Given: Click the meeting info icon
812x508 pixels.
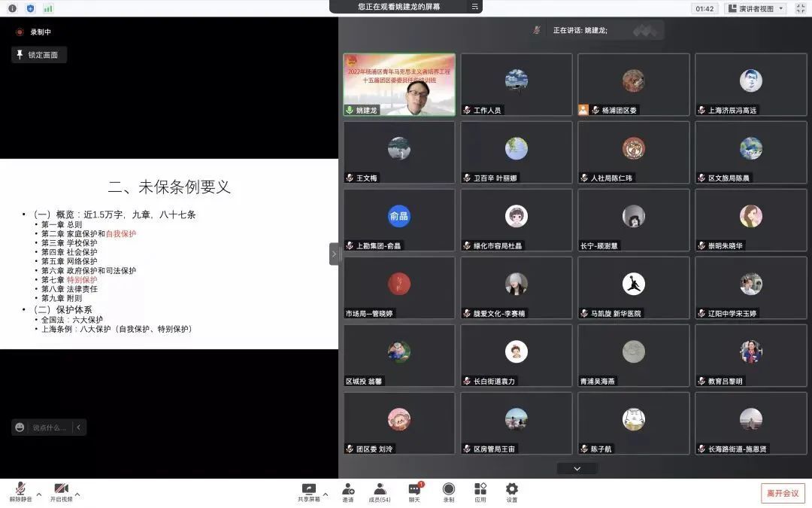Looking at the screenshot, I should (x=13, y=8).
